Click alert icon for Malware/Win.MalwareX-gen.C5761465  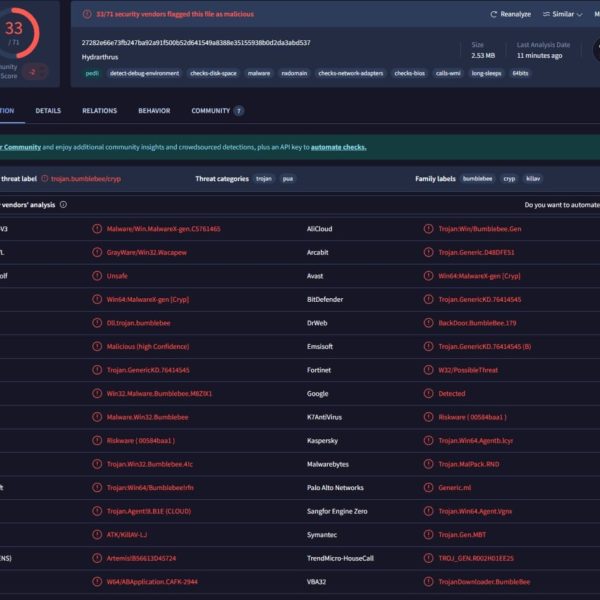(97, 229)
